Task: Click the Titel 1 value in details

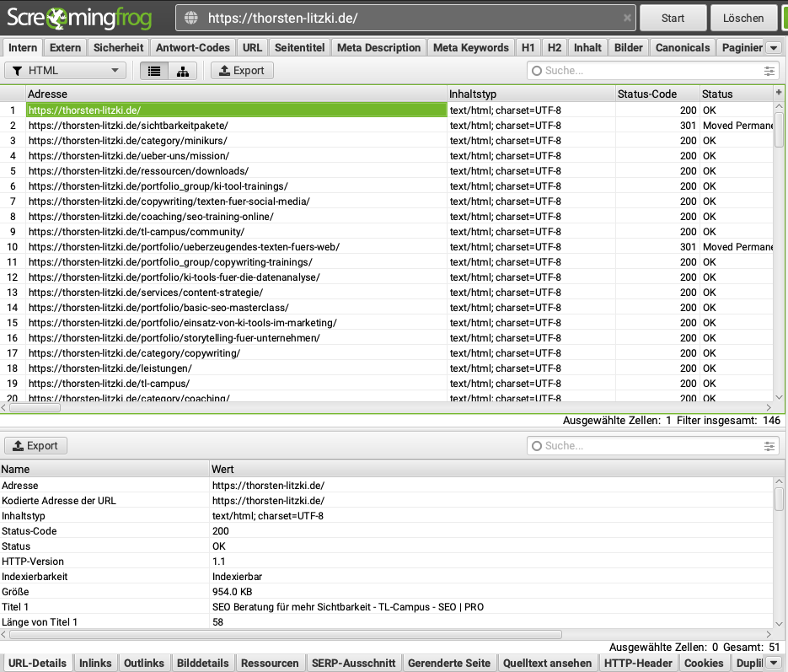Action: (x=348, y=607)
